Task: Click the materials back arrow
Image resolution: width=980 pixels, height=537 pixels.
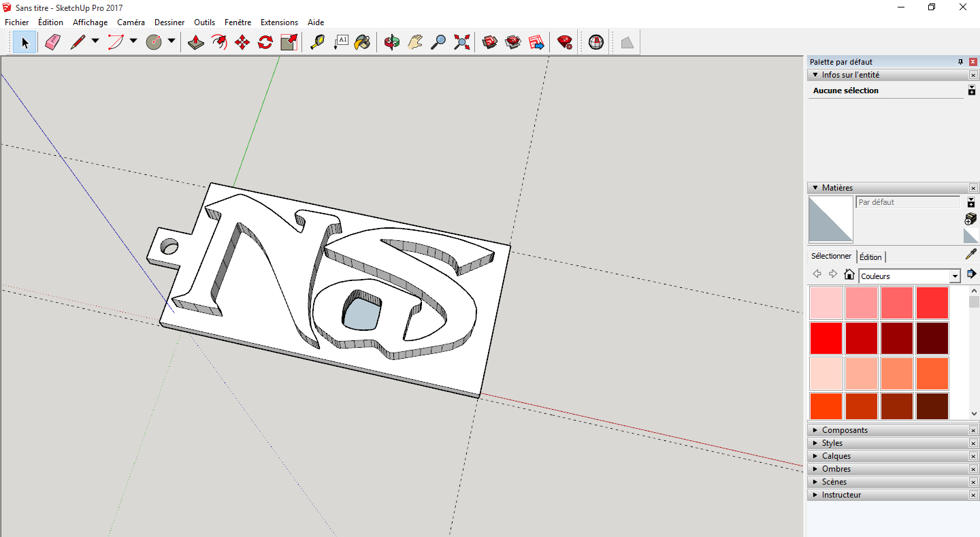Action: coord(817,274)
